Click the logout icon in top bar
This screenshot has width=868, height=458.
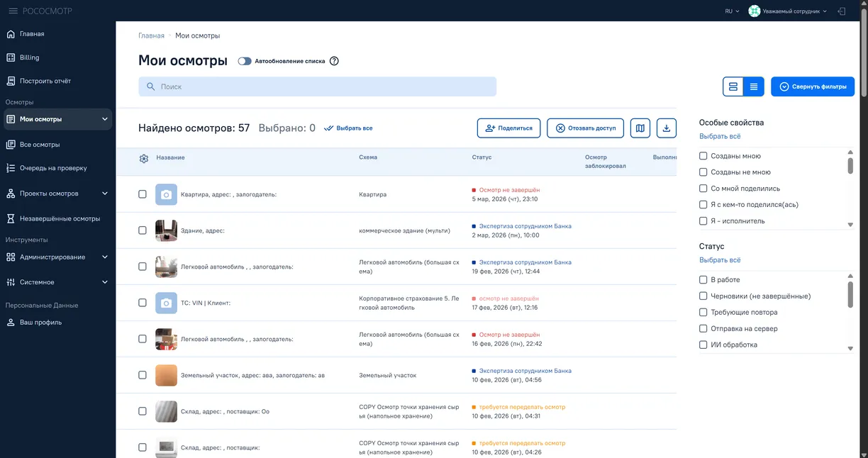coord(842,11)
